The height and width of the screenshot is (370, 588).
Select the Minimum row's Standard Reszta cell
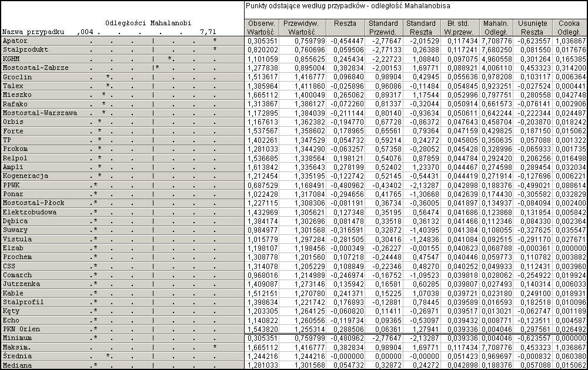tap(421, 338)
